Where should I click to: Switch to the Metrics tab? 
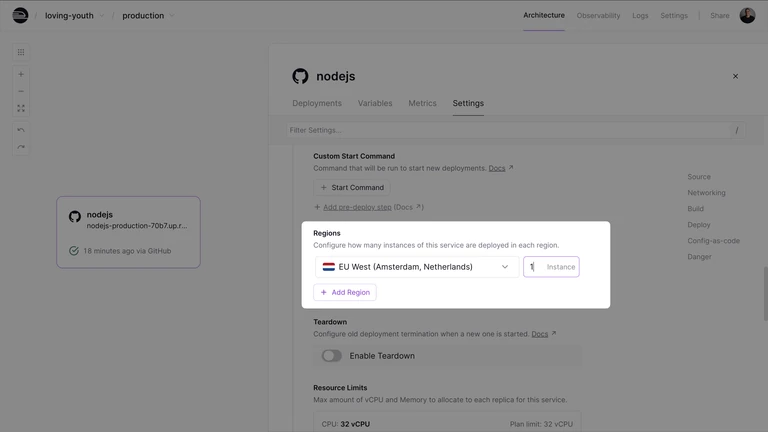(x=422, y=103)
